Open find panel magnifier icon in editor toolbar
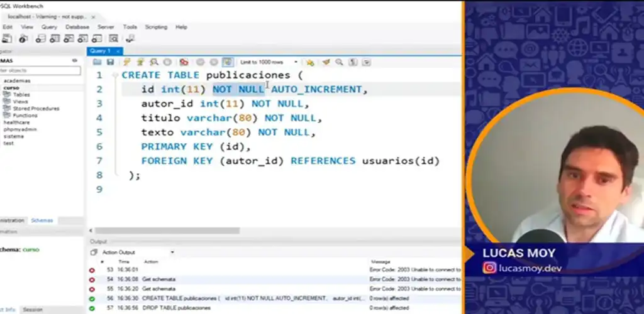Image resolution: width=644 pixels, height=314 pixels. click(339, 62)
